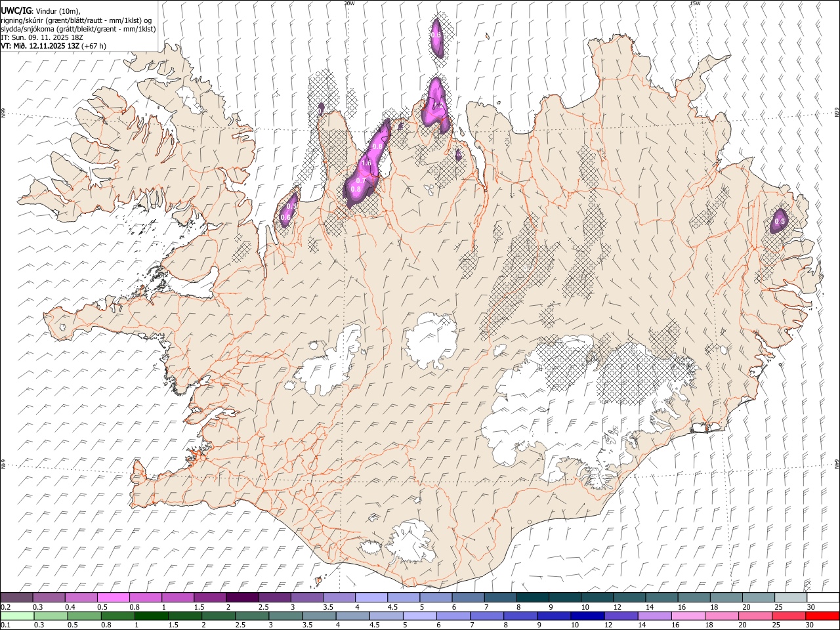Pick top-row dark purple swatch between 2 and 2.5
This screenshot has width=840, height=630.
point(241,598)
